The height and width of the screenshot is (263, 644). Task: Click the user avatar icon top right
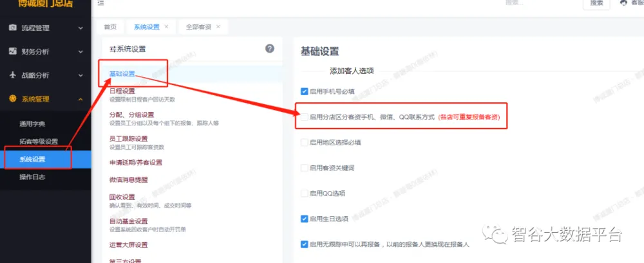(623, 3)
